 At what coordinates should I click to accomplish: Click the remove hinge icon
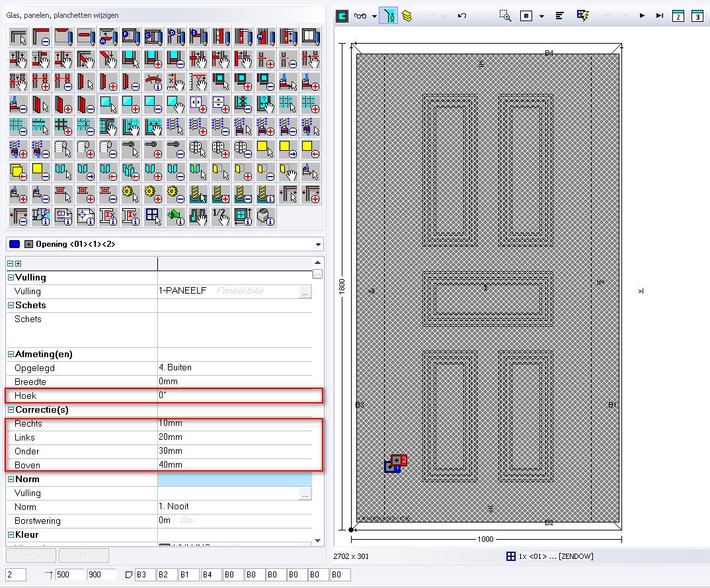pos(244,149)
